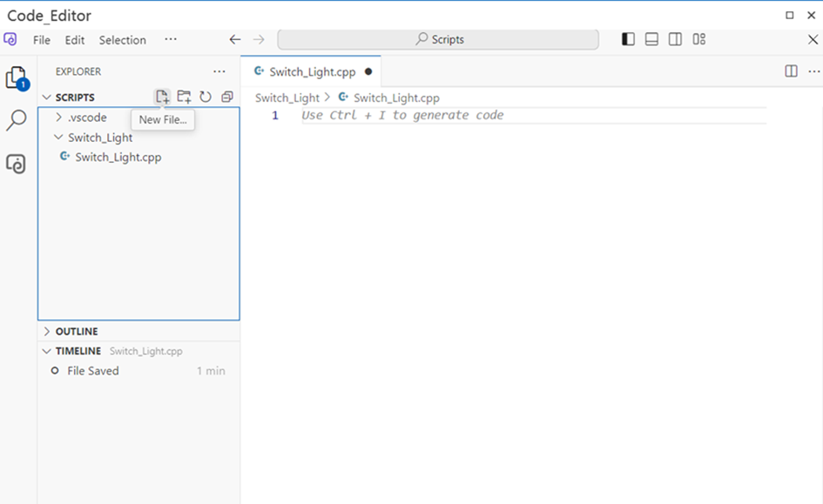Click the Scripts command center search box
The width and height of the screenshot is (823, 504).
click(x=438, y=39)
